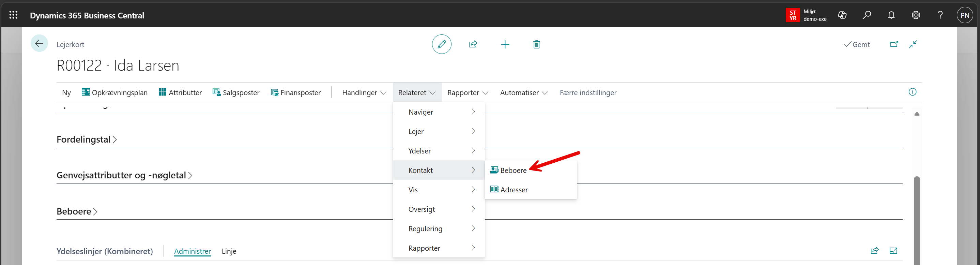This screenshot has height=265, width=980.
Task: Toggle the info FactBox pane icon
Action: (912, 92)
